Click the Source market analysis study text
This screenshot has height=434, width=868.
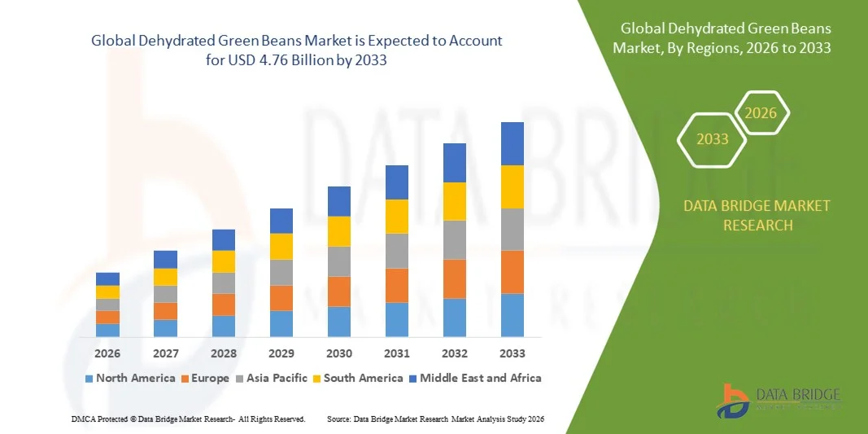coord(434,419)
